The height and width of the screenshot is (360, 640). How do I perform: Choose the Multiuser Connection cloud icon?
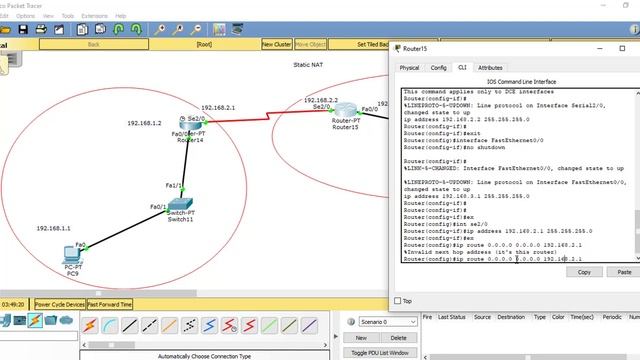67,320
